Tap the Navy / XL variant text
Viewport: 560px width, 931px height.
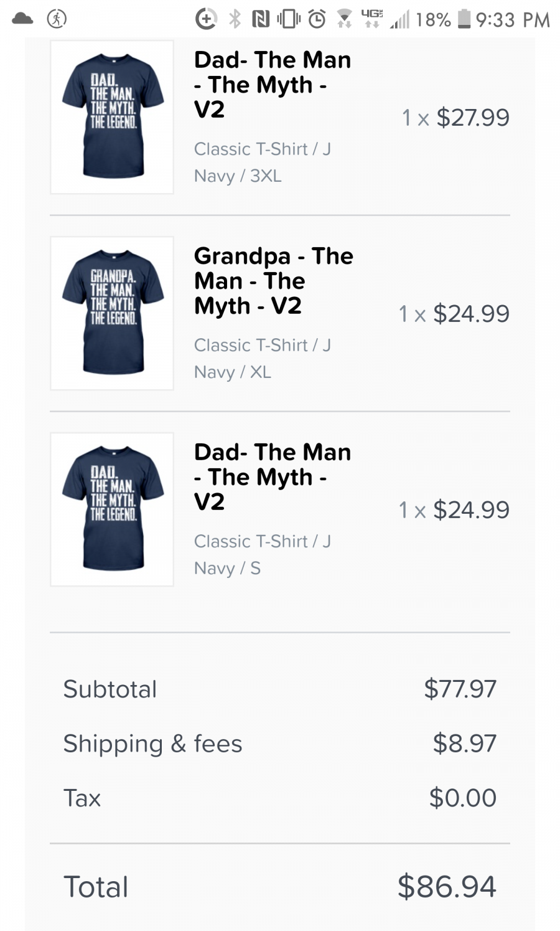click(233, 372)
